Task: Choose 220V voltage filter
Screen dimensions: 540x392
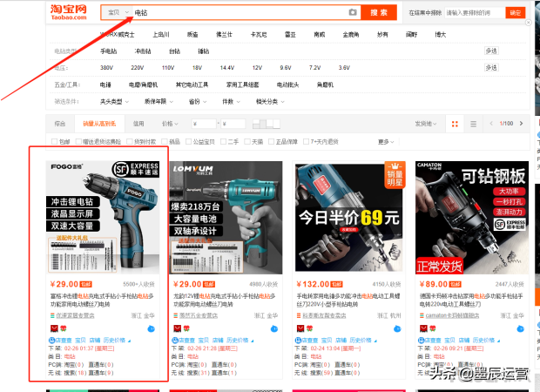Action: (137, 68)
